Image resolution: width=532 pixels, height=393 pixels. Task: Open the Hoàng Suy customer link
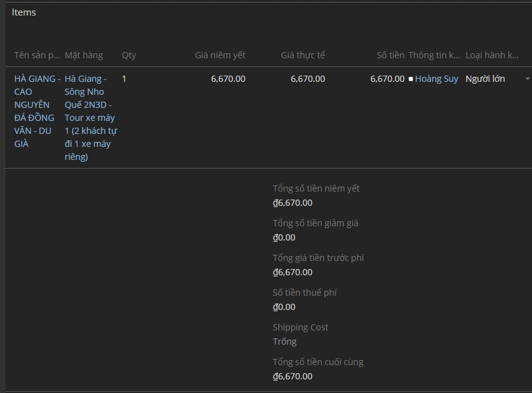click(437, 79)
